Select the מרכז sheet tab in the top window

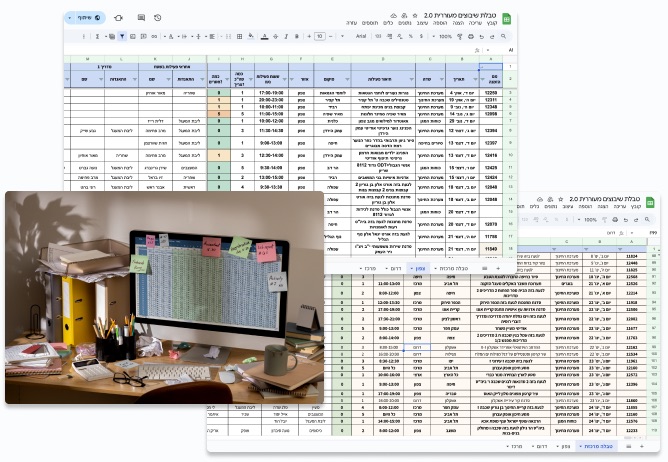(x=367, y=269)
